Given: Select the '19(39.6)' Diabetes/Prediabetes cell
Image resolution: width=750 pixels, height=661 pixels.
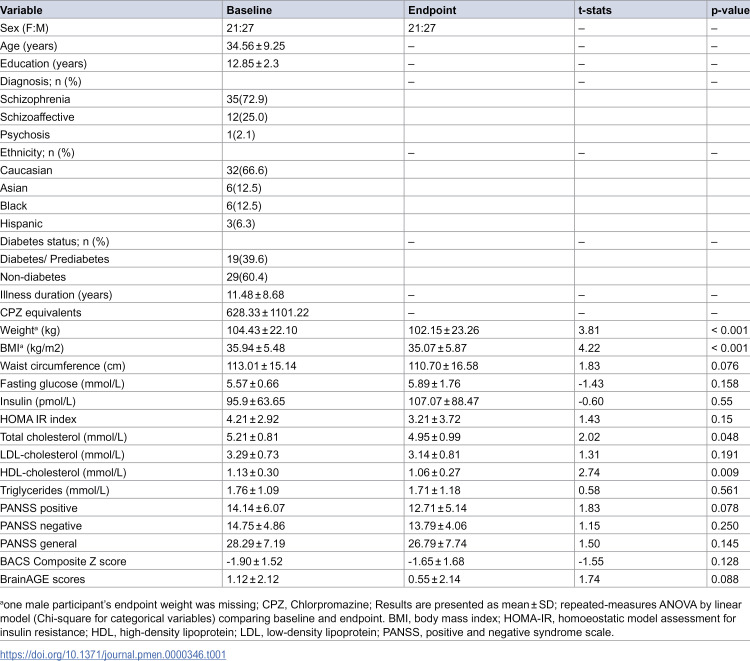Looking at the screenshot, I should [x=247, y=259].
